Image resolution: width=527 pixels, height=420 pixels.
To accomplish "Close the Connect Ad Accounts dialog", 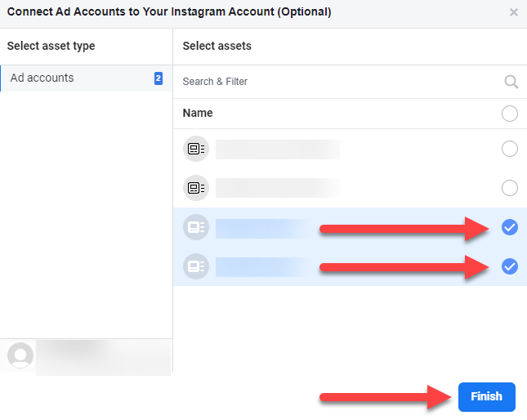I will coord(513,12).
